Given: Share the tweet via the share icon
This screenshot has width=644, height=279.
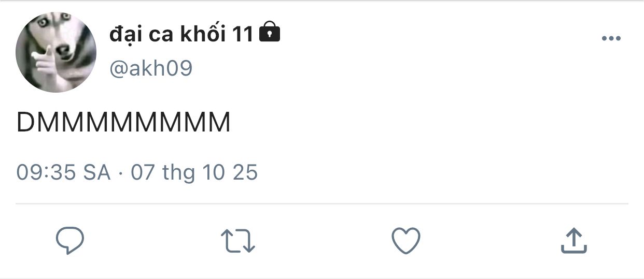Looking at the screenshot, I should [573, 241].
